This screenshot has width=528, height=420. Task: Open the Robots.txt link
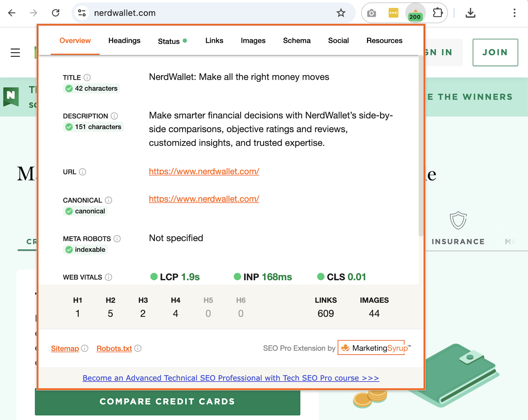114,348
